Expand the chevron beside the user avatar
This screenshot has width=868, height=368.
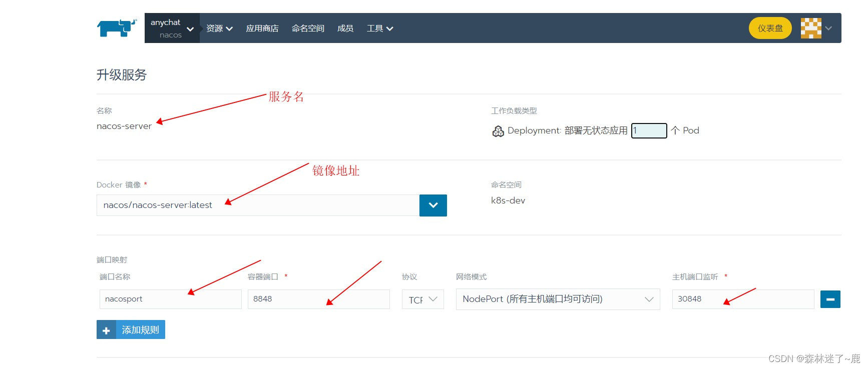click(828, 28)
